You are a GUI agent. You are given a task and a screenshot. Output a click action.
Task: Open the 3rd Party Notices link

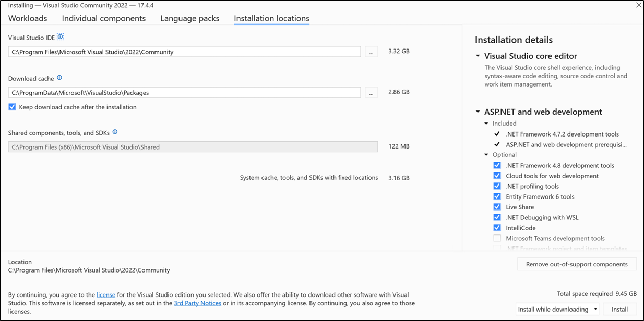(x=197, y=303)
